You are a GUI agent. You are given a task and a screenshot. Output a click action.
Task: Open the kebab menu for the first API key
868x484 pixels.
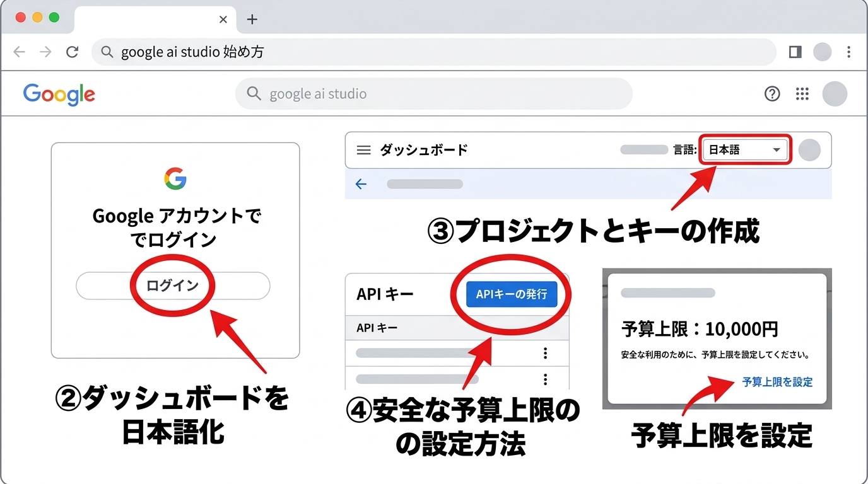tap(544, 354)
